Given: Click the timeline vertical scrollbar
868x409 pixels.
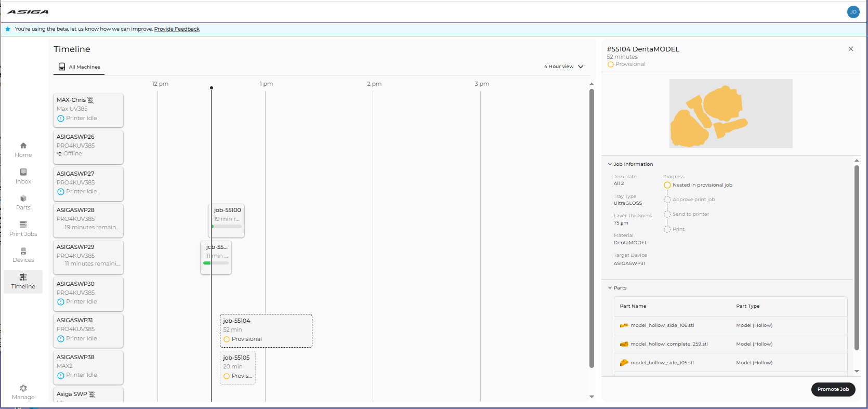Looking at the screenshot, I should 591,228.
